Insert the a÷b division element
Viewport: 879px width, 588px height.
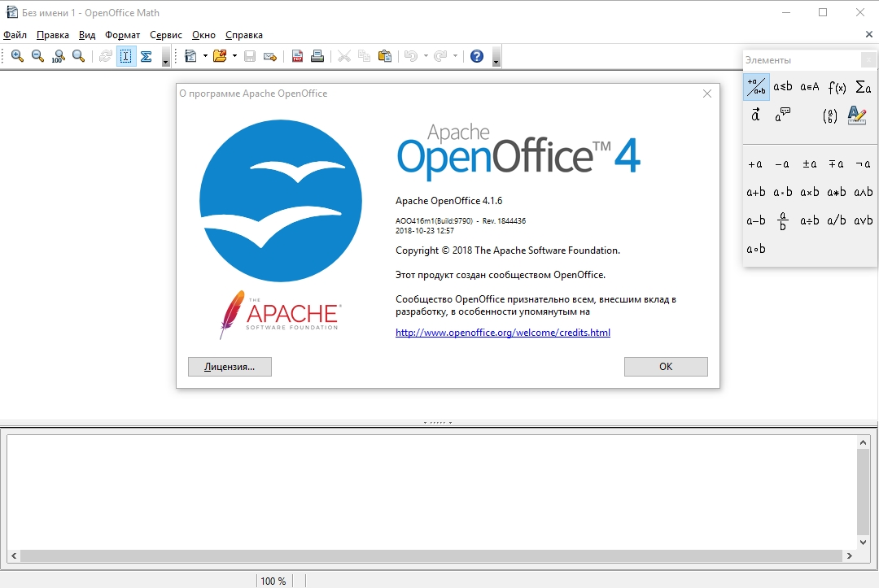[x=810, y=220]
